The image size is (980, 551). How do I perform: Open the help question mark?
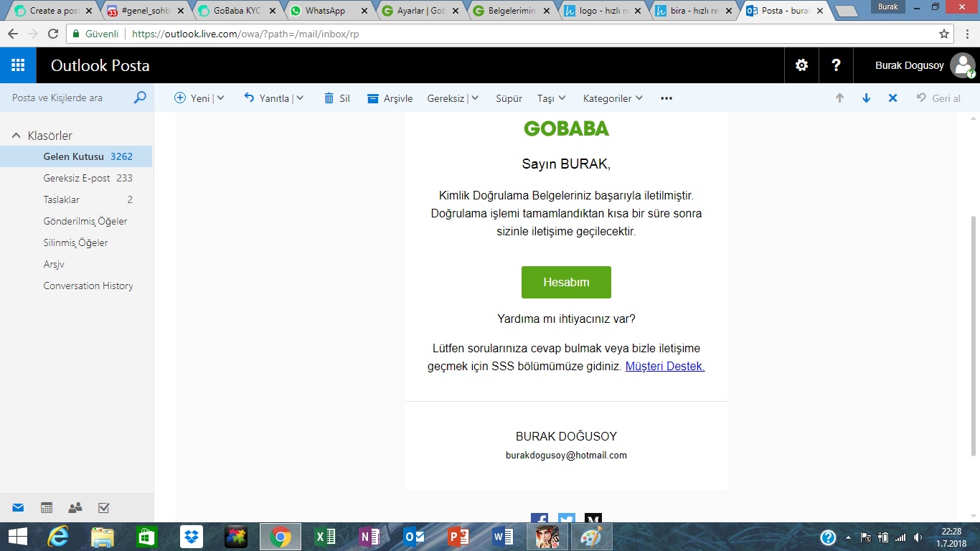click(836, 65)
